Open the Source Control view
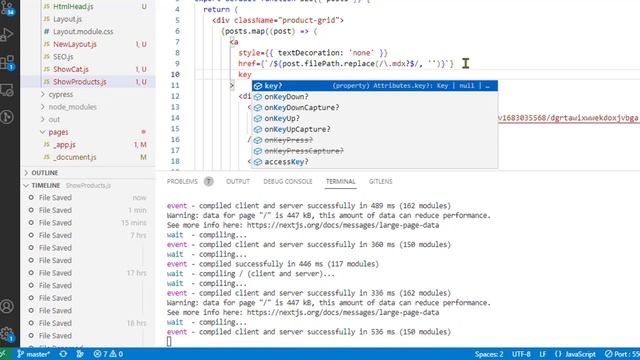Viewport: 640px width, 360px height. 7,8
